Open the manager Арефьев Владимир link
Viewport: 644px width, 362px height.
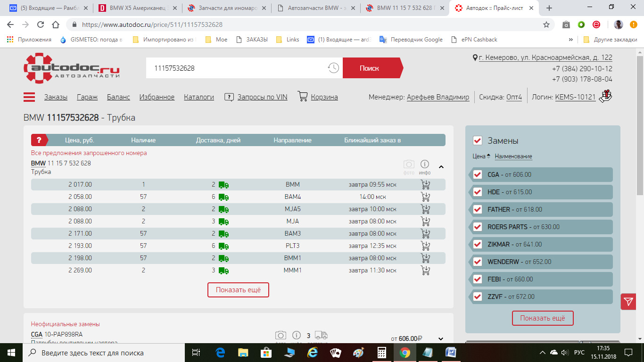pos(438,97)
